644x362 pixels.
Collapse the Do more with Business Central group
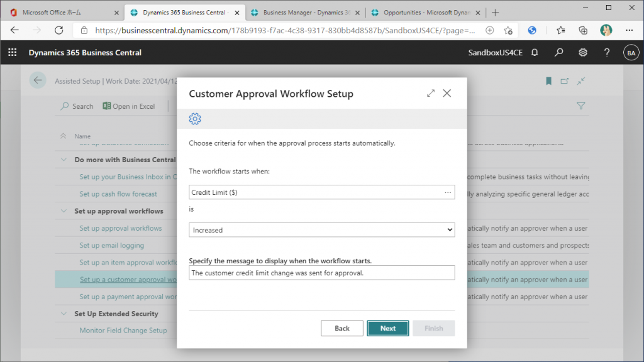[x=64, y=160]
